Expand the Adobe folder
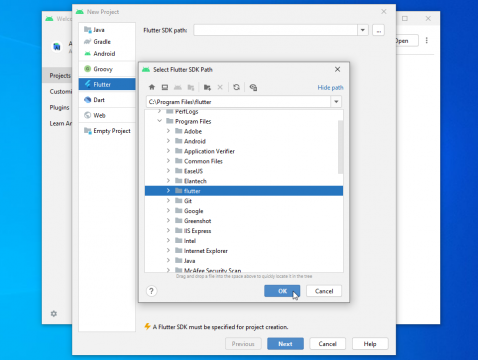This screenshot has width=478, height=360. (168, 131)
